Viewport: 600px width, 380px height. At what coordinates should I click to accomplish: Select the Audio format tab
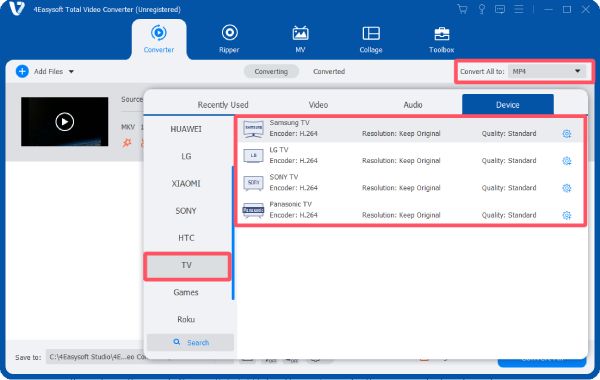pos(413,104)
